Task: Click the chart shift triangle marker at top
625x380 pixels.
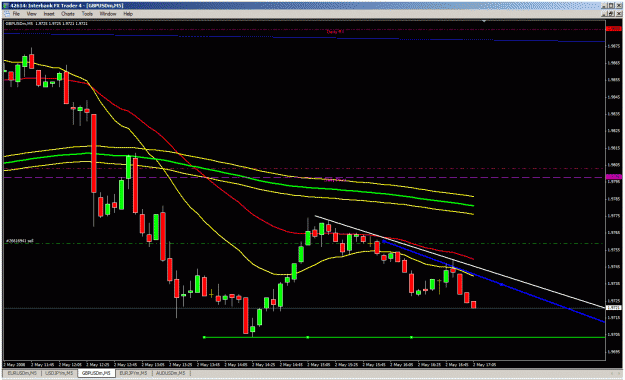Action: [484, 21]
